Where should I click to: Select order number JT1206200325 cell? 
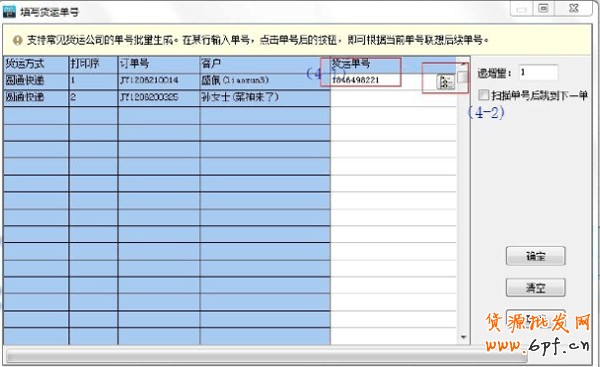pyautogui.click(x=159, y=97)
